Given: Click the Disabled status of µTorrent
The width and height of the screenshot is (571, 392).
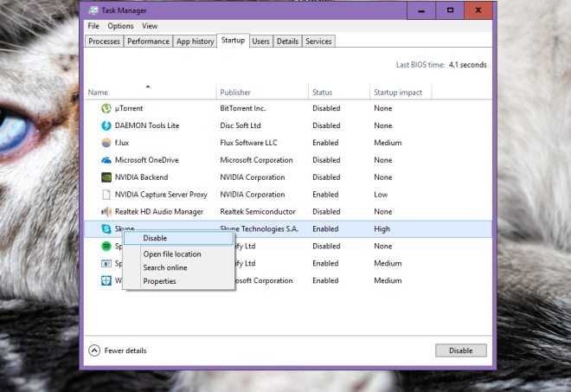Looking at the screenshot, I should 326,108.
